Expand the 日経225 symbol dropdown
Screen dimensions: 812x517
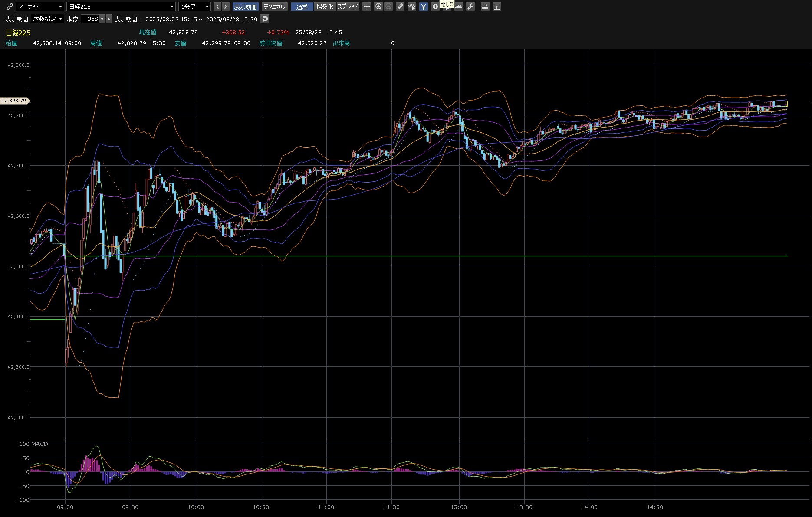pos(121,7)
